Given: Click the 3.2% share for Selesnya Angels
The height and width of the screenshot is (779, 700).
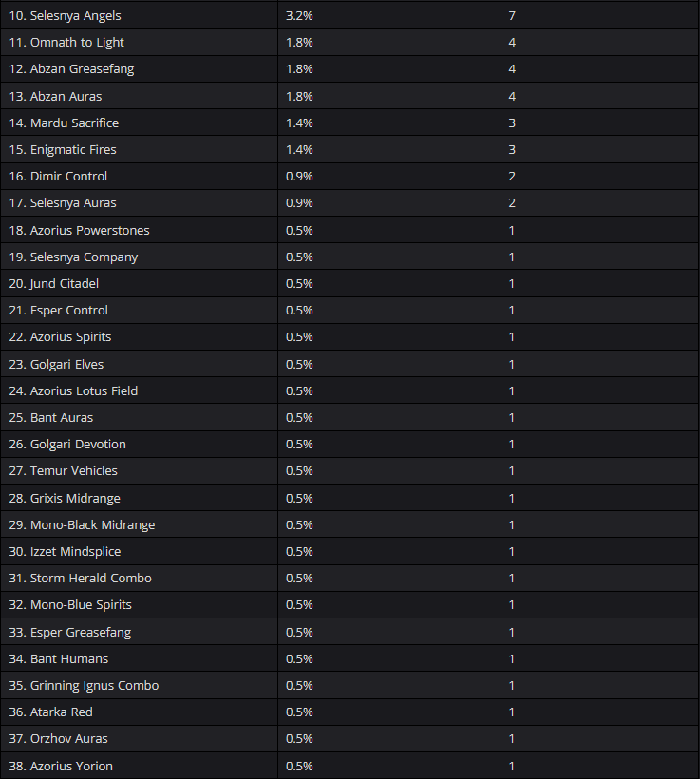Looking at the screenshot, I should [x=299, y=16].
